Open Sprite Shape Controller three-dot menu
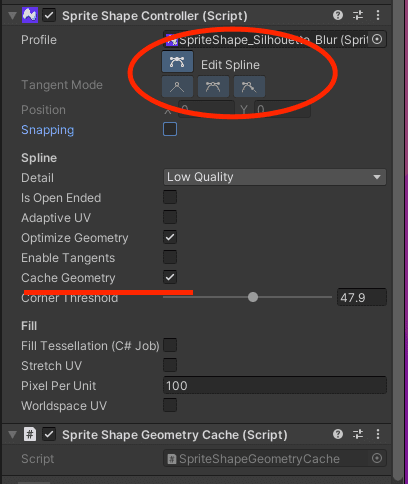408x484 pixels. [x=378, y=15]
